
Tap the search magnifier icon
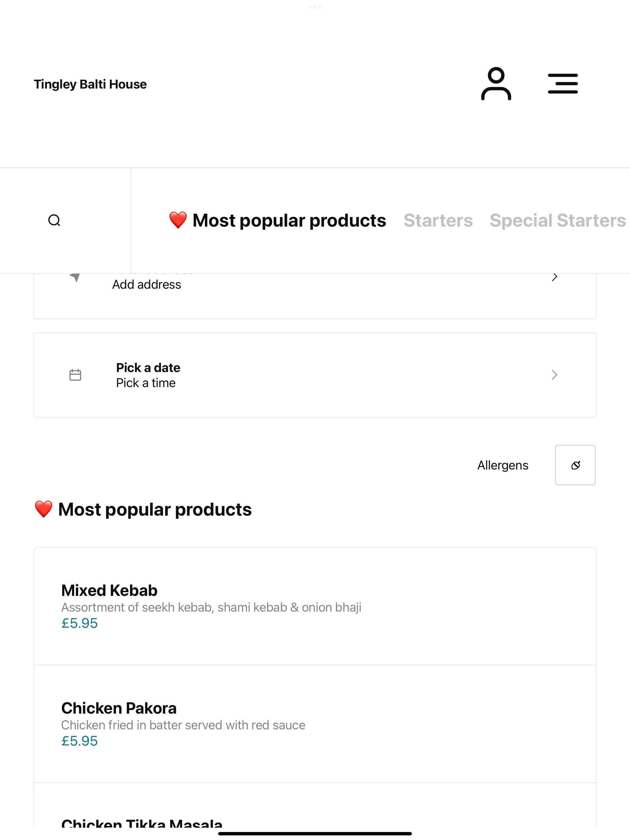pyautogui.click(x=54, y=220)
